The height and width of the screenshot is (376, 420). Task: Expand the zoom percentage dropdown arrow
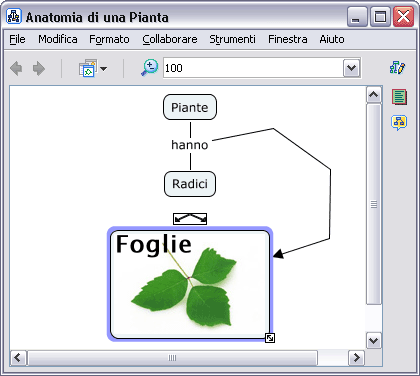pos(351,68)
